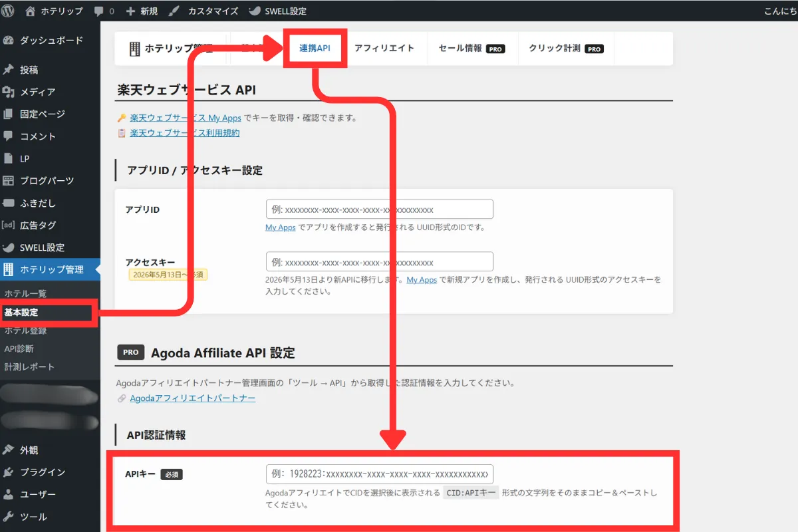Click the 楽天ウェブサービス API heading
The height and width of the screenshot is (532, 798).
187,90
